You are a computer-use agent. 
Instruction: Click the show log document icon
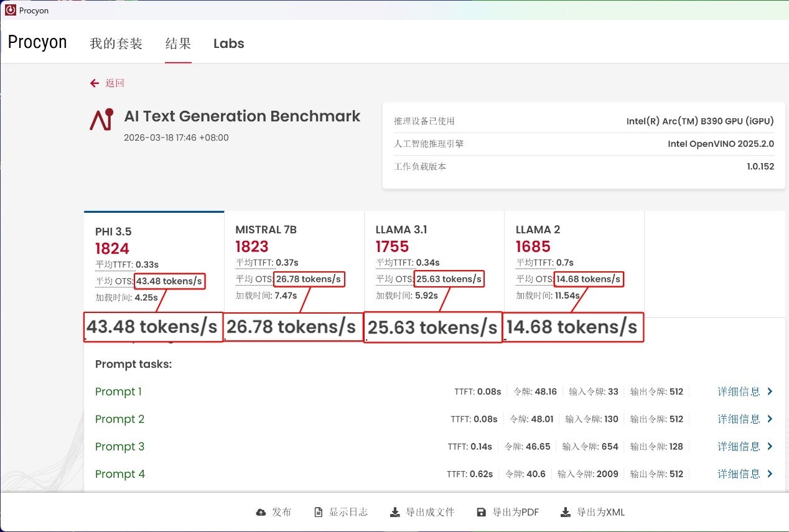click(319, 513)
